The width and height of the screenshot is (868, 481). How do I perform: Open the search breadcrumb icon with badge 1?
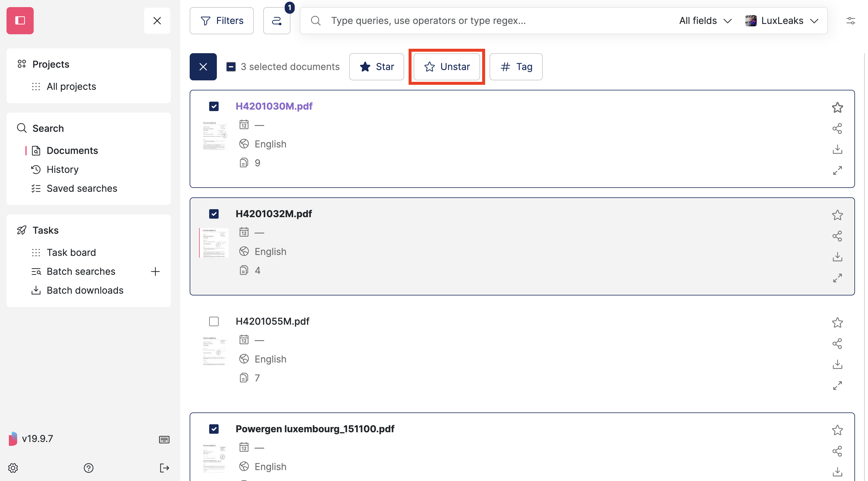point(277,21)
